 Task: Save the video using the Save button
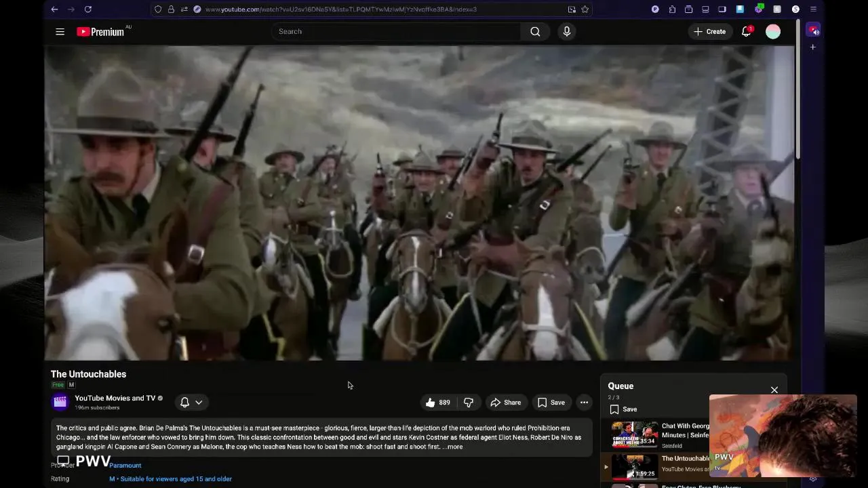[551, 403]
